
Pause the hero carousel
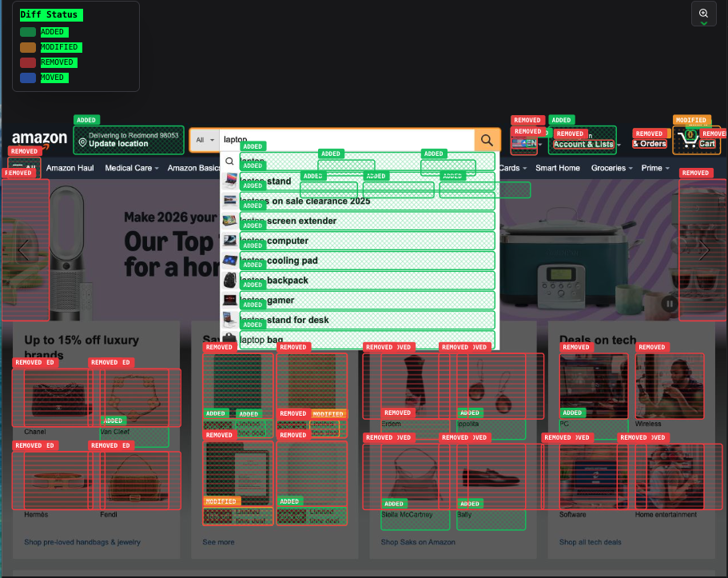pyautogui.click(x=670, y=303)
